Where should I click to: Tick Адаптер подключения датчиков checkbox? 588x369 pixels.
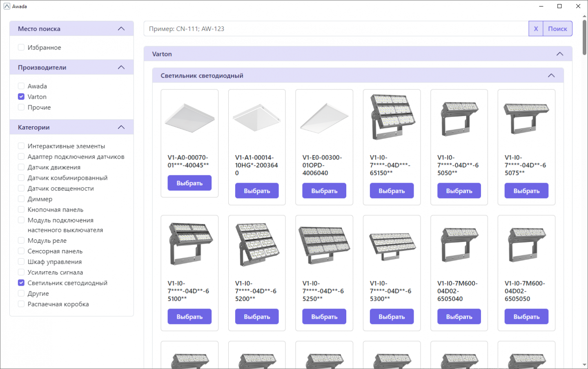(x=21, y=157)
